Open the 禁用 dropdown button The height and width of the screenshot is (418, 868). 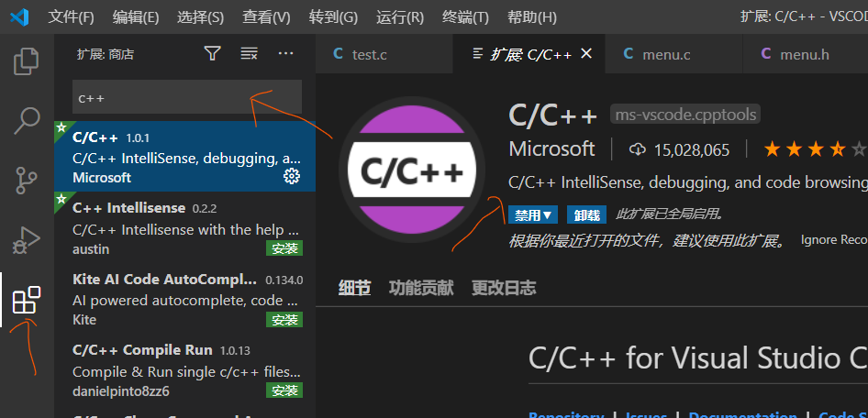[x=533, y=214]
